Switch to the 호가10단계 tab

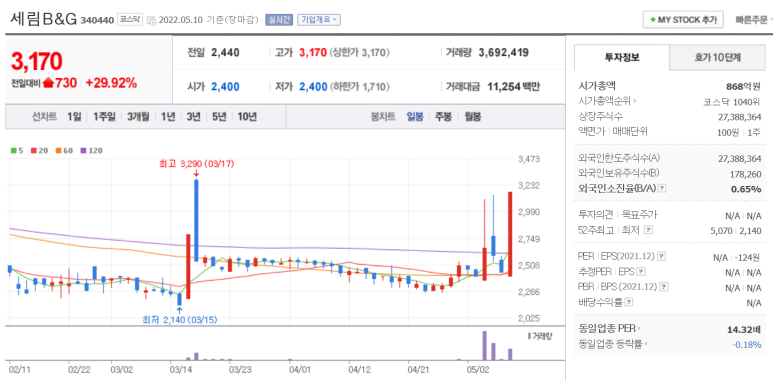pyautogui.click(x=717, y=57)
